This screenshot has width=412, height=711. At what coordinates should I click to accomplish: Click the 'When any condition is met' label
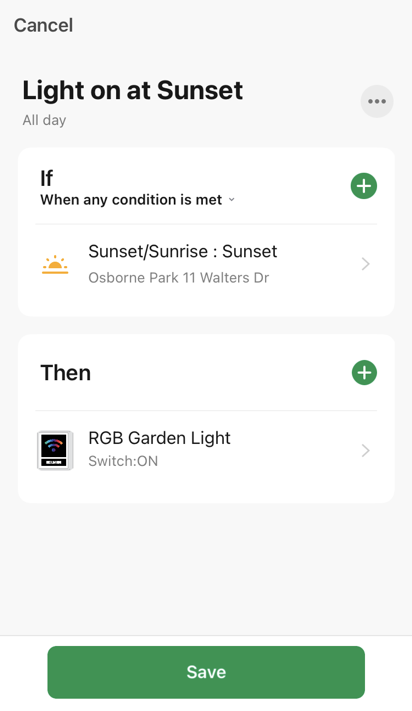131,200
